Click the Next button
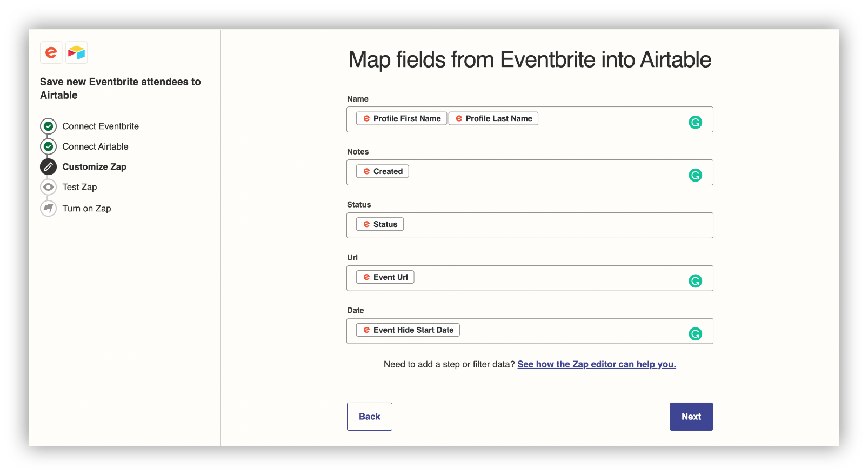The image size is (868, 475). tap(691, 417)
